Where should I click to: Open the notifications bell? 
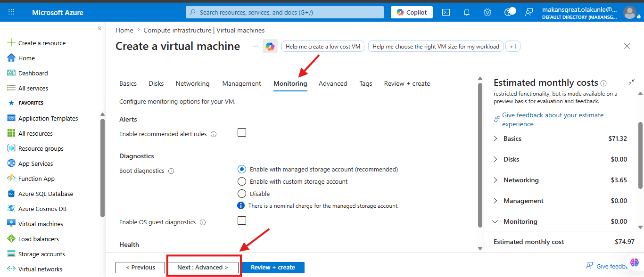click(467, 12)
